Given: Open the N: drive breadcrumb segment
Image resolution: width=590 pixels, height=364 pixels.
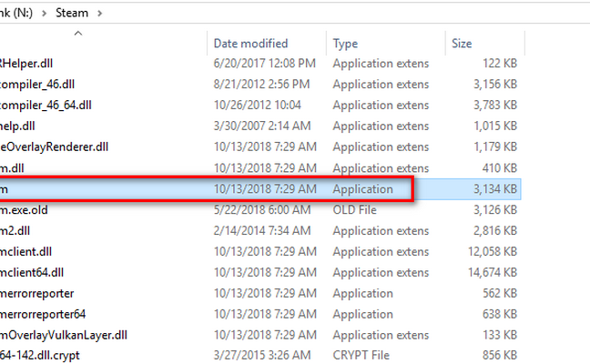Looking at the screenshot, I should click(x=16, y=13).
